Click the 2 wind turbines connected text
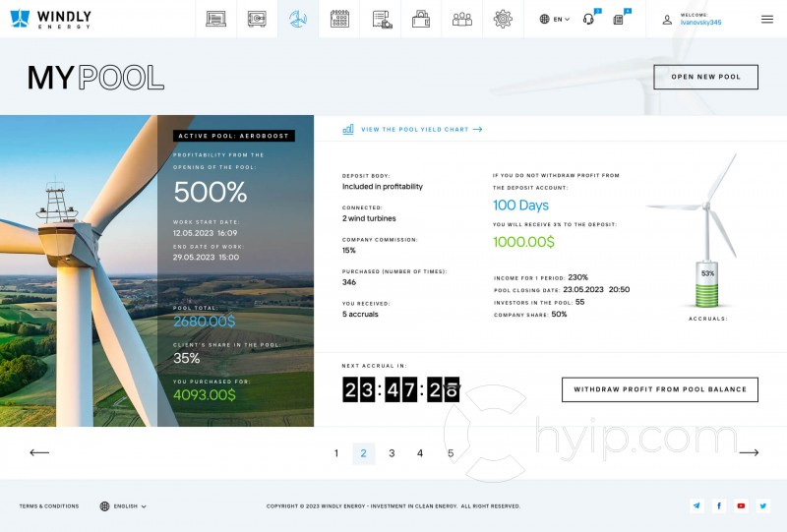 click(x=369, y=218)
